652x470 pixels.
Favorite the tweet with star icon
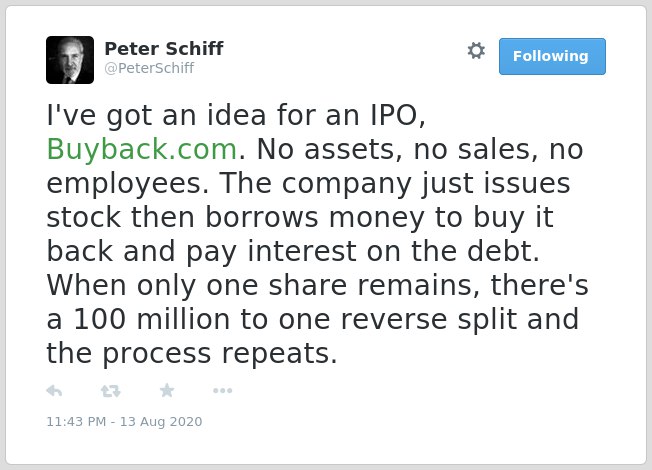coord(167,390)
